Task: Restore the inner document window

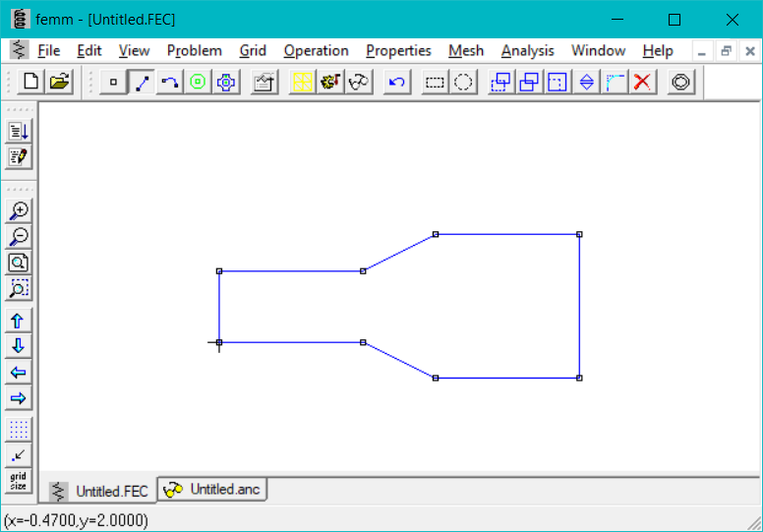Action: (x=726, y=51)
